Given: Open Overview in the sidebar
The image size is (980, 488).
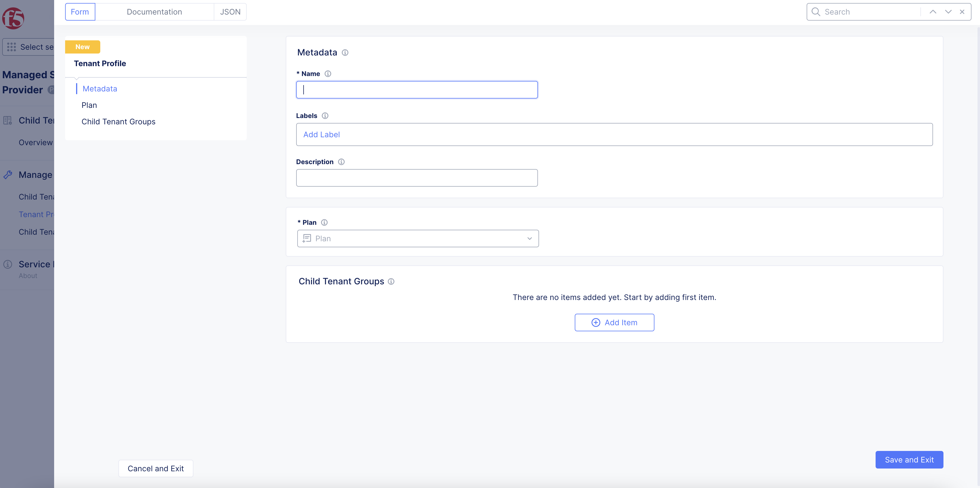Looking at the screenshot, I should [x=36, y=142].
